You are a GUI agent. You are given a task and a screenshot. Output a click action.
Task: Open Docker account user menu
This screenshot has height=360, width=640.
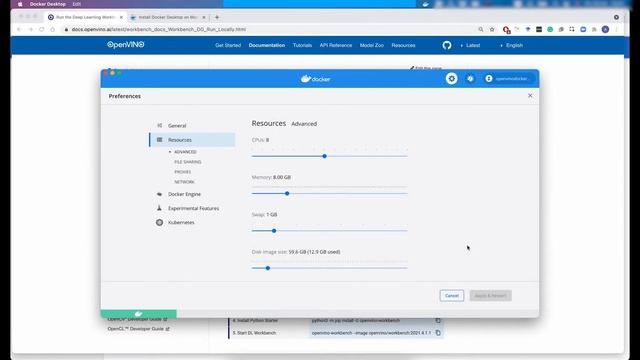pos(508,78)
